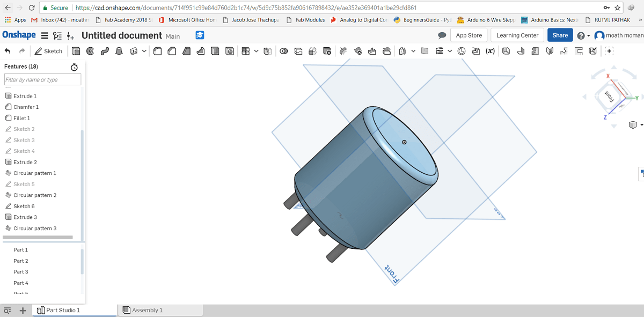Select the Linear pattern tool
The image size is (644, 317).
coord(246,51)
